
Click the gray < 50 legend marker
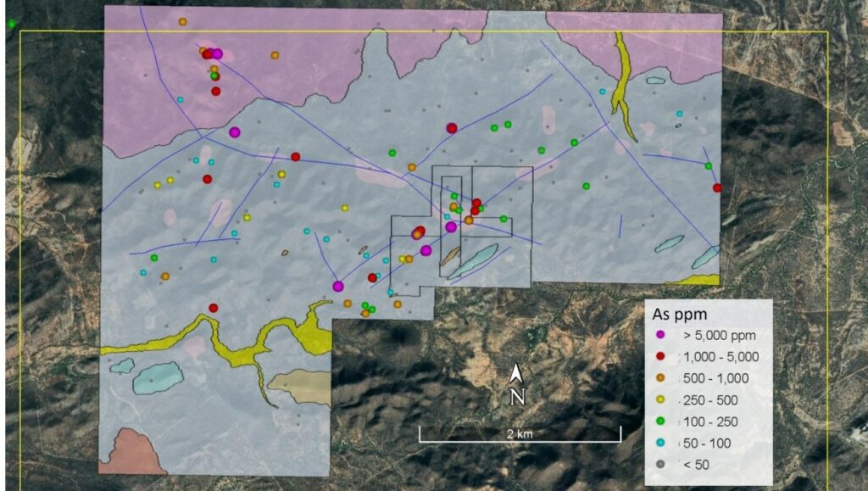tap(663, 464)
